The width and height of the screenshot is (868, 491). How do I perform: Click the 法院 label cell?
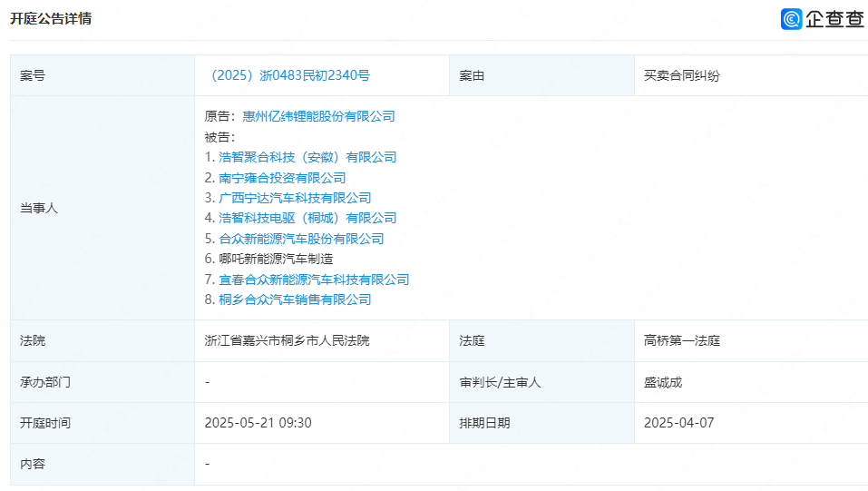(x=102, y=341)
